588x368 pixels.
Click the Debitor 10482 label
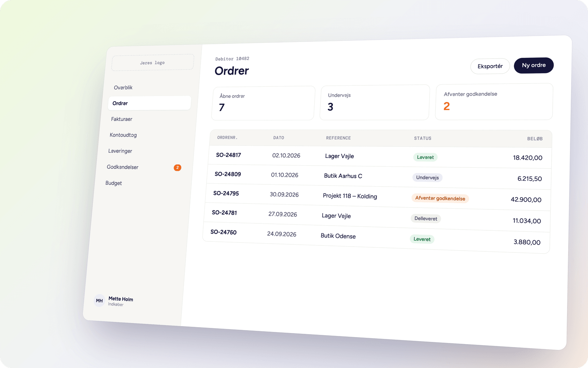point(232,59)
